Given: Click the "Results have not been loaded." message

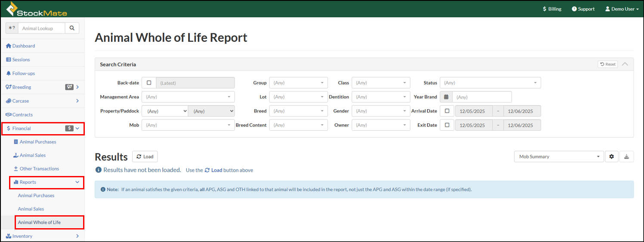Looking at the screenshot, I should pos(142,170).
